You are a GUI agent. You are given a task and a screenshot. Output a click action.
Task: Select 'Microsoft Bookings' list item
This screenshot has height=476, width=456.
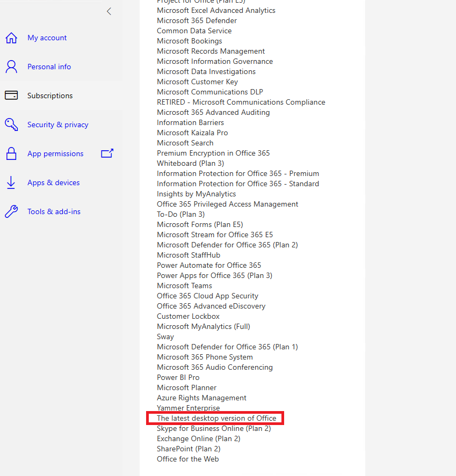189,41
